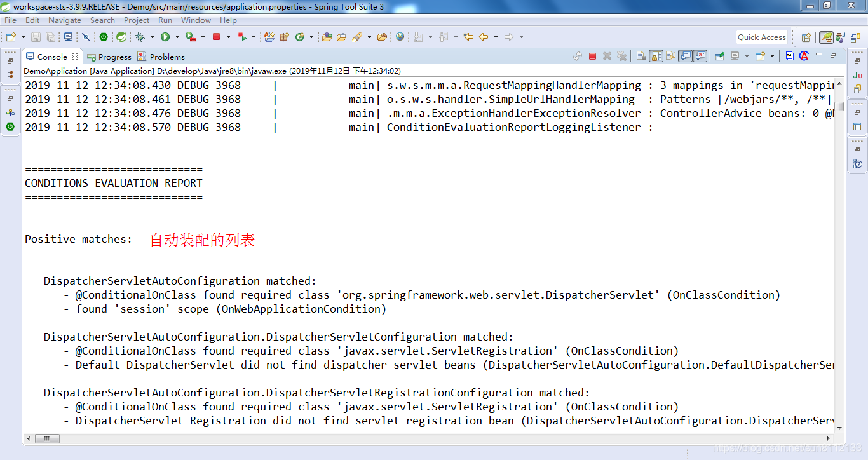Click the Open Perspective icon

[806, 37]
